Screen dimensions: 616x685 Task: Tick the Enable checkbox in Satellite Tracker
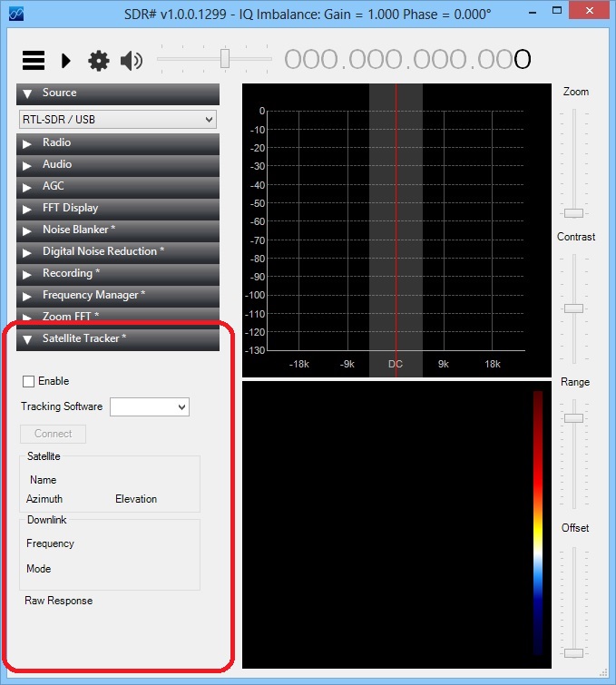coord(28,381)
